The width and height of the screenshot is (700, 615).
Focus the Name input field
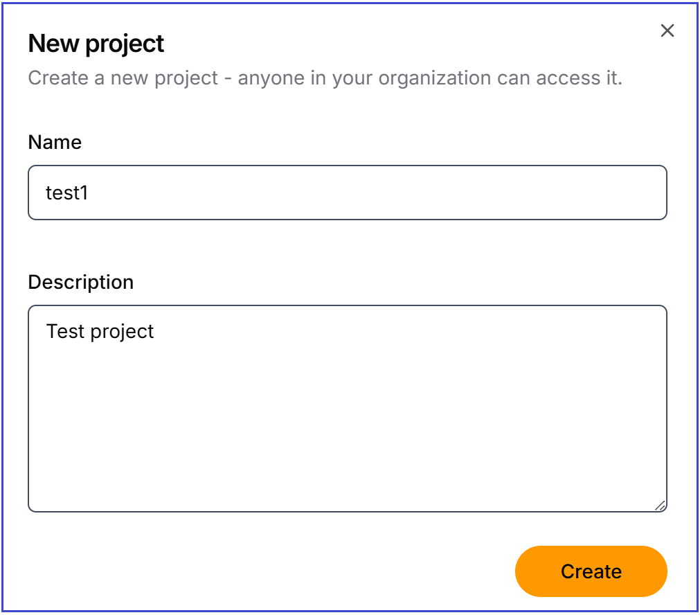[x=347, y=193]
